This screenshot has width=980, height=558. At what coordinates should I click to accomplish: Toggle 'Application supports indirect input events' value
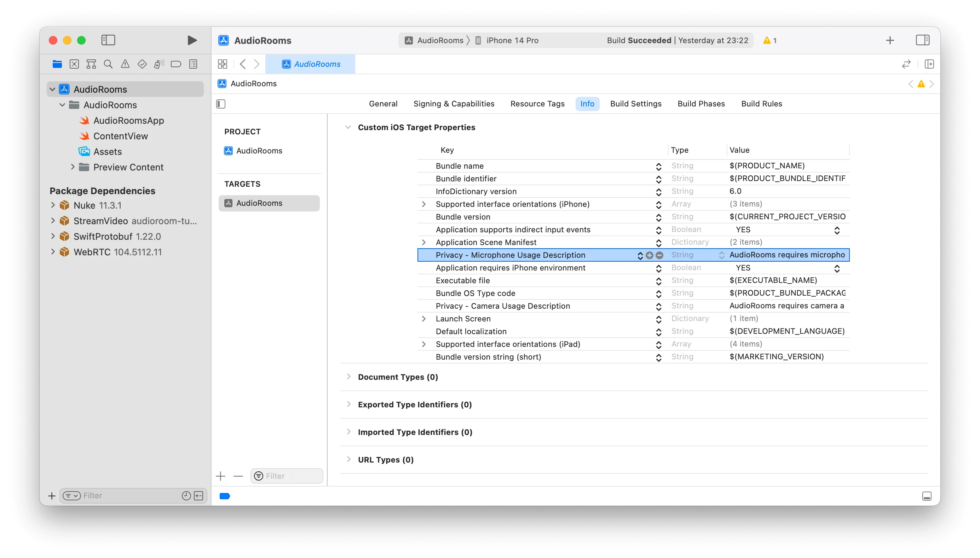[837, 230]
